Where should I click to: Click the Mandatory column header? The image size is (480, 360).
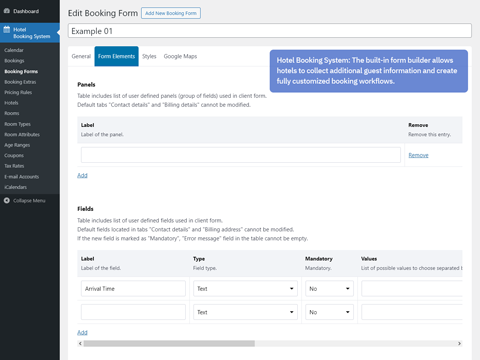(x=319, y=259)
